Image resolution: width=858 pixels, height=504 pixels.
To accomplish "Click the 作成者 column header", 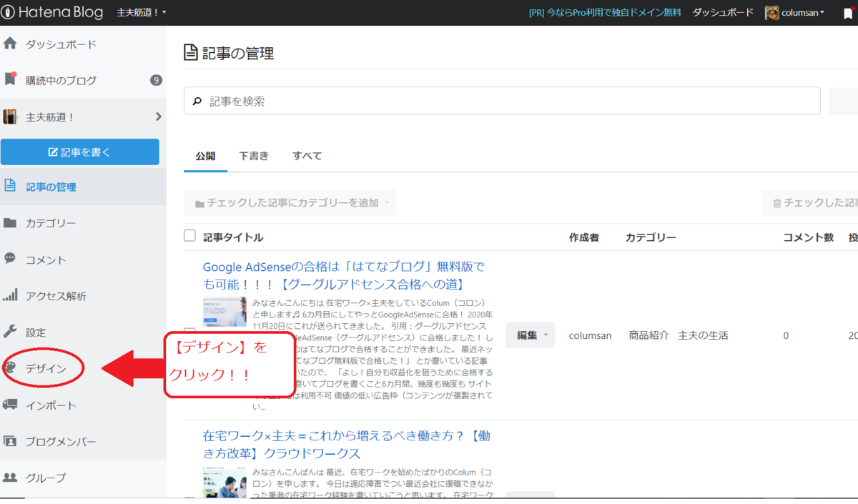I will click(584, 237).
